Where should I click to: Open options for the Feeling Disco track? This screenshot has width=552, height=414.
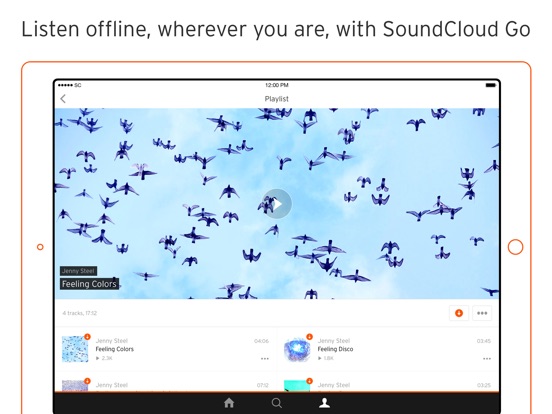(487, 358)
